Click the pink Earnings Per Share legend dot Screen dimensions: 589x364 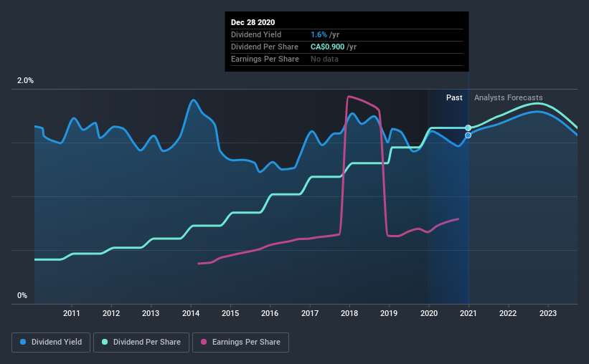click(204, 342)
